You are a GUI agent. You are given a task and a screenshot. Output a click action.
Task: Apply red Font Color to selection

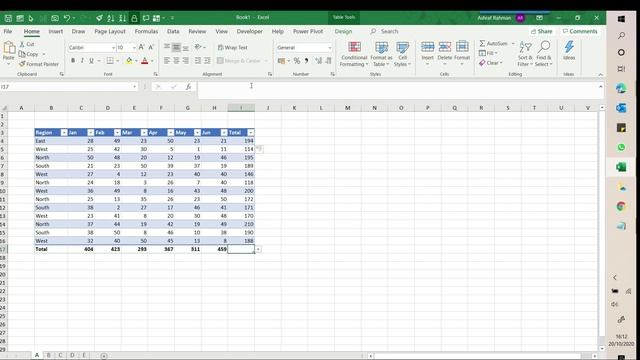(144, 61)
